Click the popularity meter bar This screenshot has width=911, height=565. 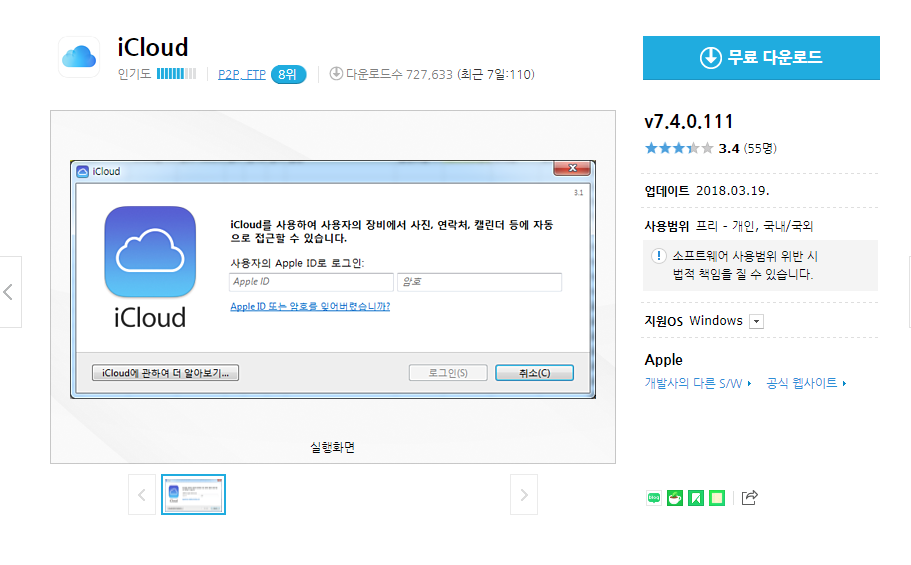tap(177, 74)
